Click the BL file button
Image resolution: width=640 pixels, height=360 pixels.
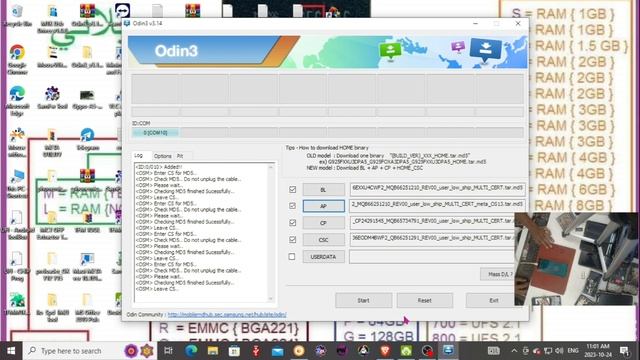click(323, 190)
